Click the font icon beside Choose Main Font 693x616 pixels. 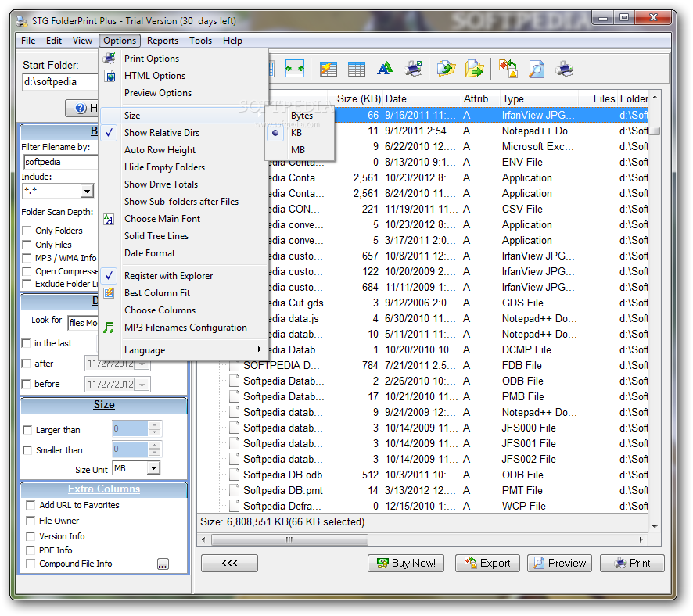tap(109, 219)
